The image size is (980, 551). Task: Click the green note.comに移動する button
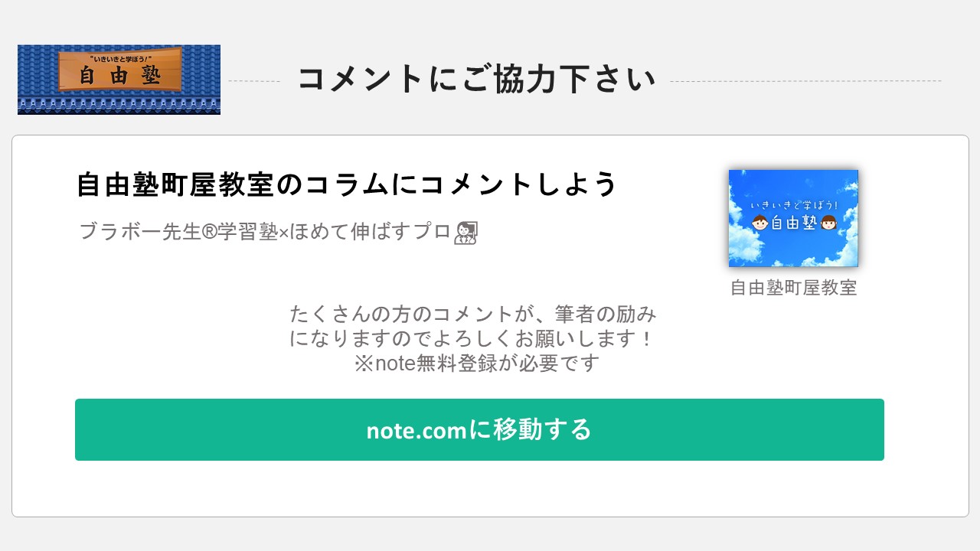click(x=479, y=429)
